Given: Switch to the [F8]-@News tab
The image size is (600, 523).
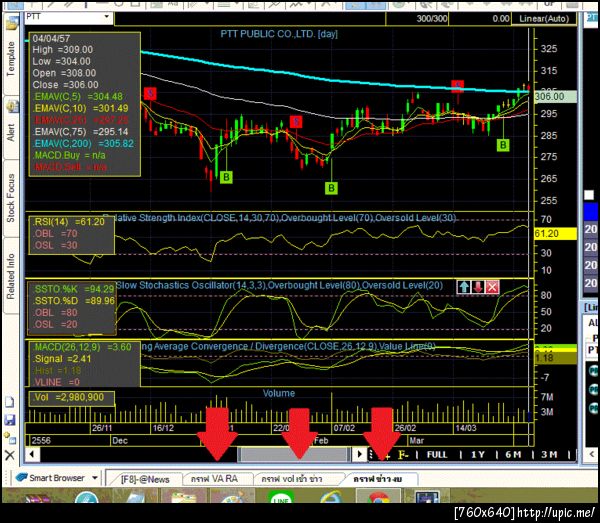Looking at the screenshot, I should tap(145, 479).
